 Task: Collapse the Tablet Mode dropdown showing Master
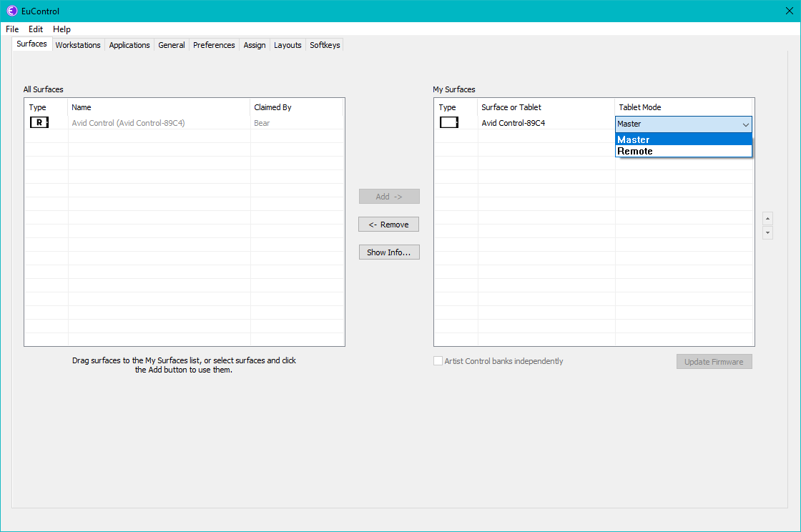[x=745, y=124]
